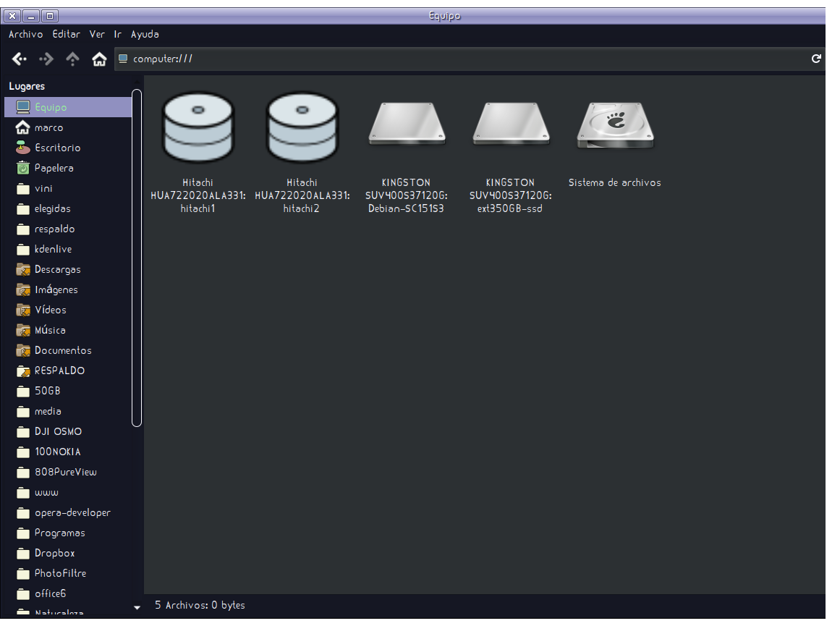The height and width of the screenshot is (626, 840).
Task: Open RESPALDO uppercase bookmark
Action: 68,371
